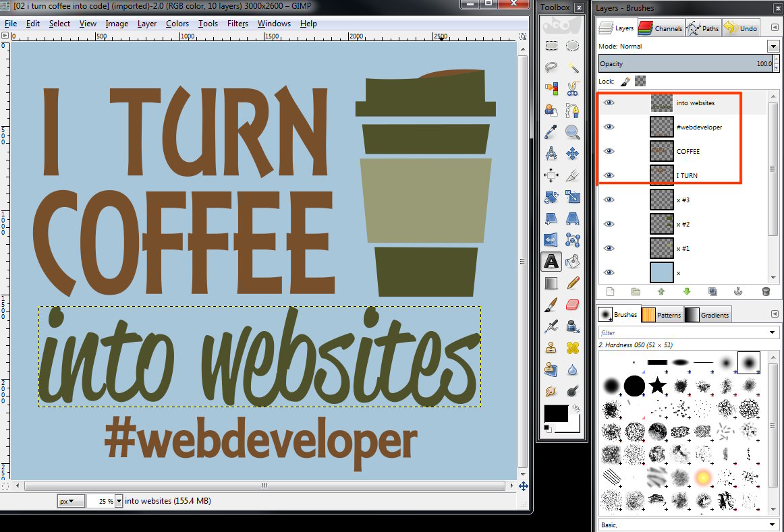The height and width of the screenshot is (532, 784).
Task: Choose the Eraser tool
Action: click(573, 305)
